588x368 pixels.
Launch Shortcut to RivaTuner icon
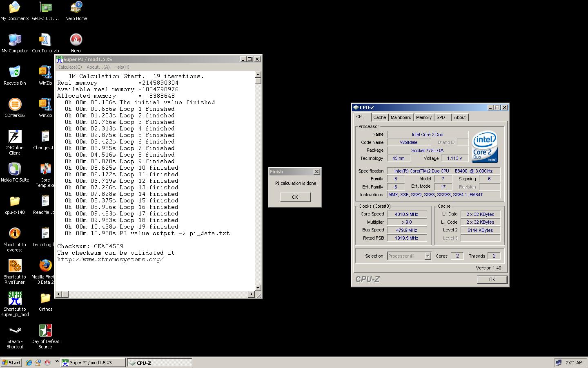pos(15,272)
